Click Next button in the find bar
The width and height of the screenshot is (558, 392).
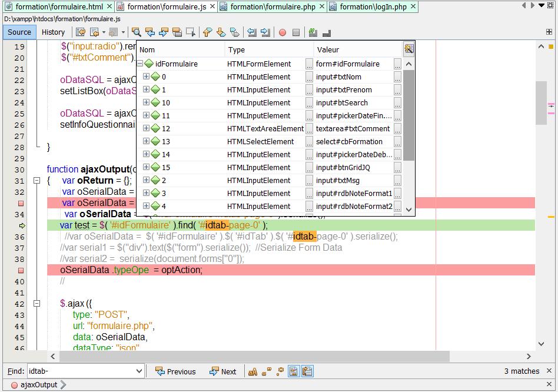[223, 372]
